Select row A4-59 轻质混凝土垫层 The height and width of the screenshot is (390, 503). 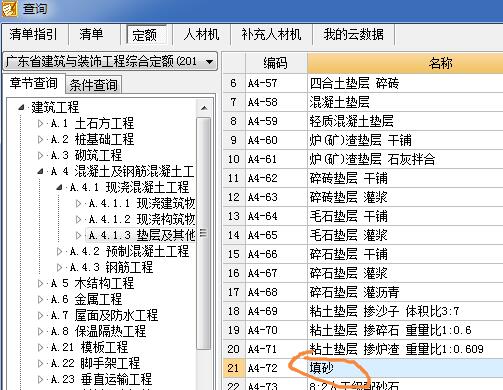click(363, 121)
